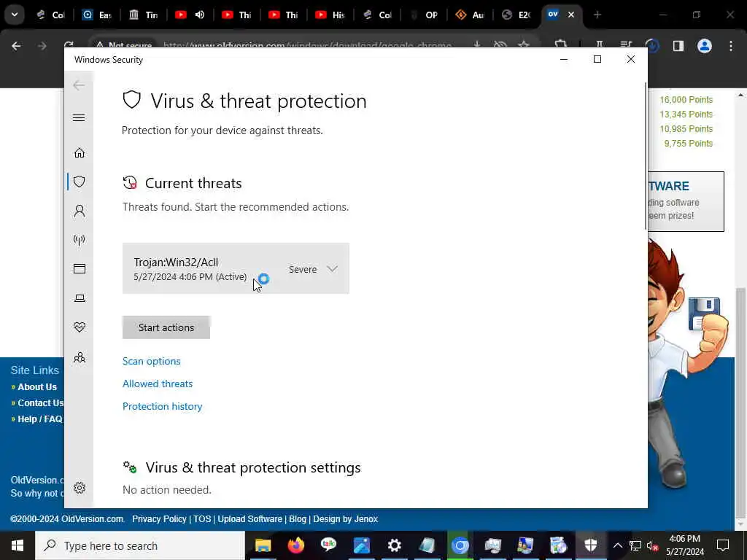The image size is (747, 560).
Task: Open Upload Software footer link
Action: (249, 519)
